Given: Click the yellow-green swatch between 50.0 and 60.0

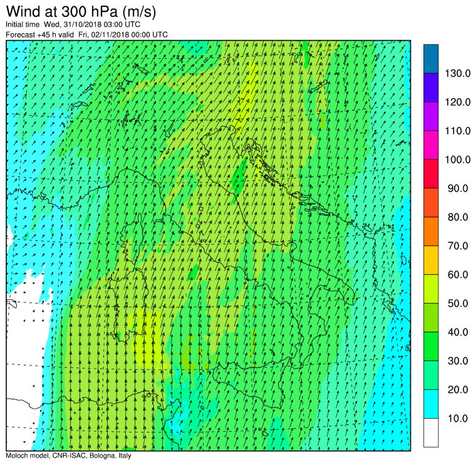Looking at the screenshot, I should tap(431, 289).
